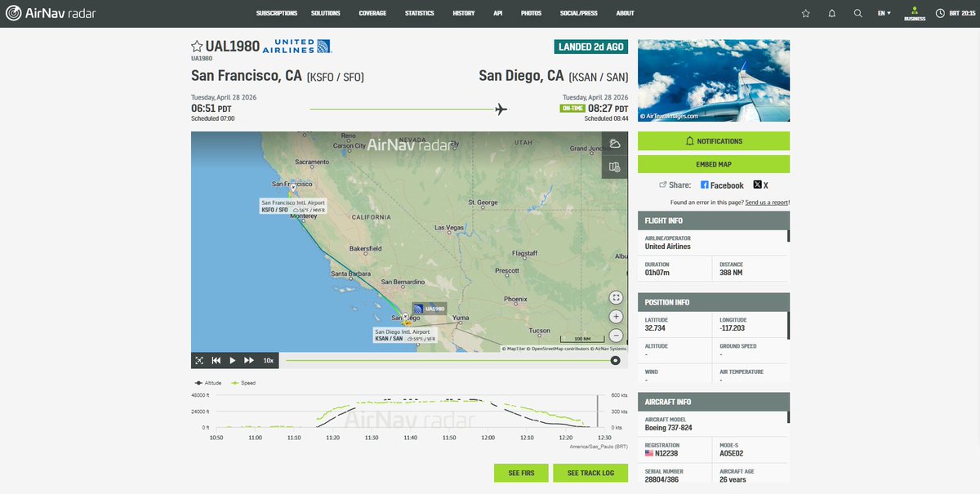Open the map style layers icon
980x494 pixels.
tap(615, 167)
